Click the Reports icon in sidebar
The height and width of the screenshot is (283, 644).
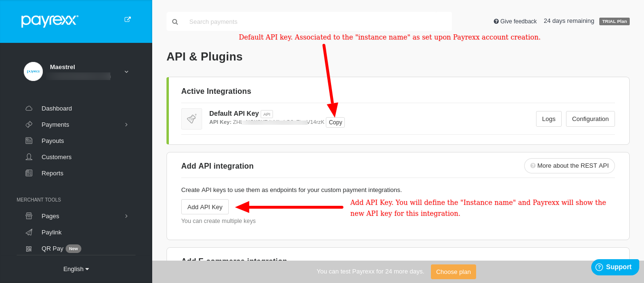29,173
